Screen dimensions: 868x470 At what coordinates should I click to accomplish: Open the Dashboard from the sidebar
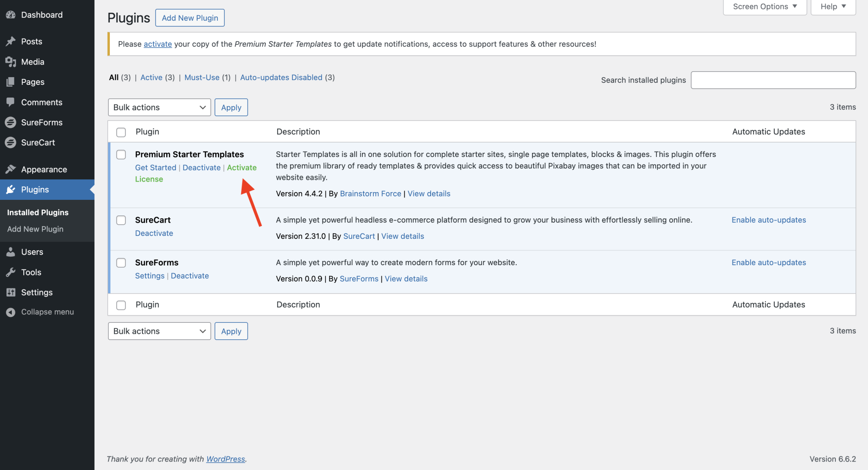(11, 14)
